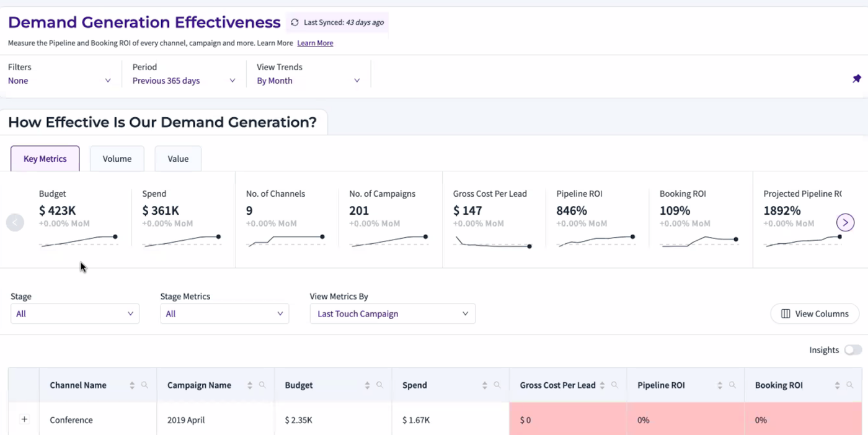
Task: Search within the Pipeline ROI column
Action: [732, 385]
